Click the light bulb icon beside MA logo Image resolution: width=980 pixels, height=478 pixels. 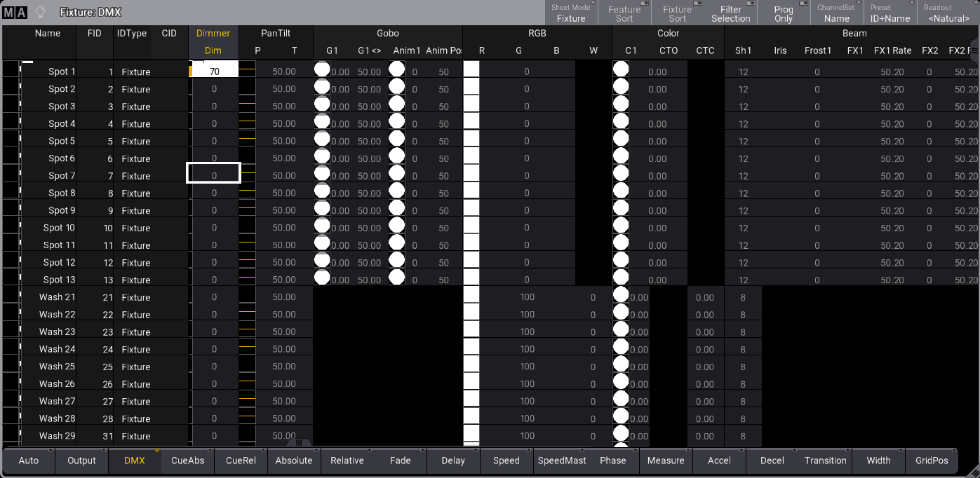(x=41, y=12)
